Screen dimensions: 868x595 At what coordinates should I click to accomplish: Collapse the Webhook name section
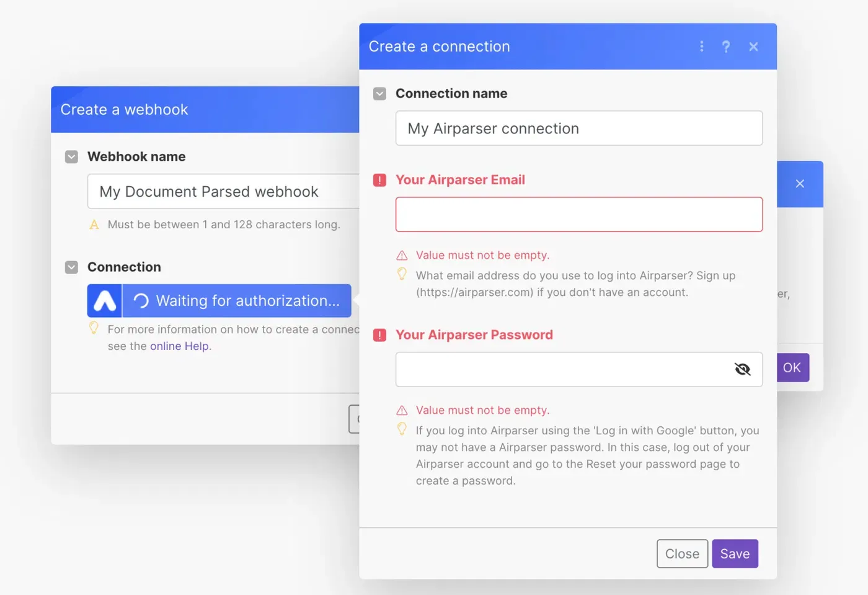pyautogui.click(x=71, y=157)
